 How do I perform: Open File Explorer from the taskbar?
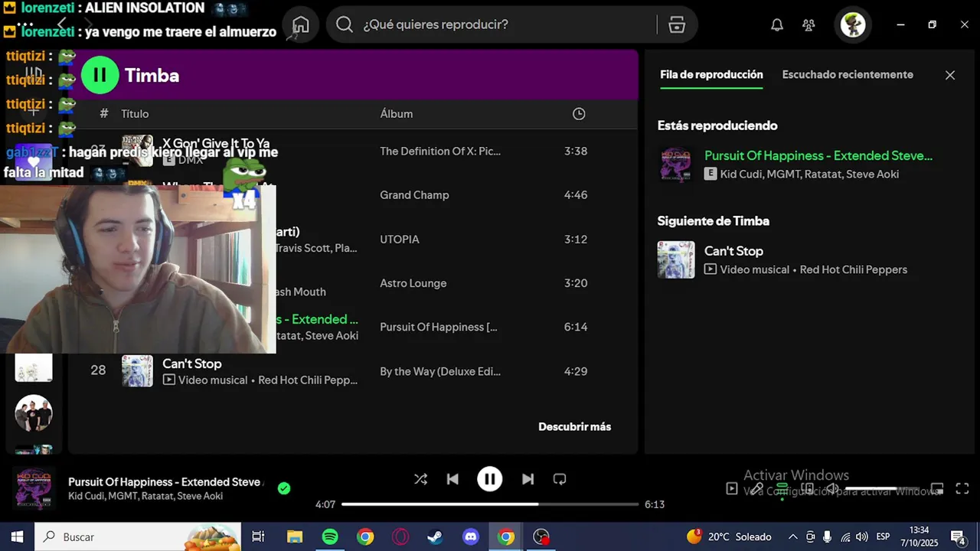pos(295,537)
